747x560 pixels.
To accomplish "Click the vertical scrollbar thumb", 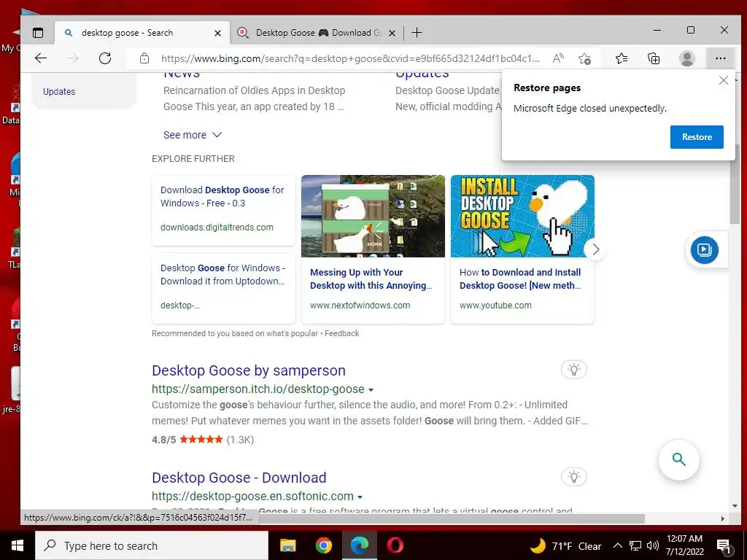I will (x=734, y=183).
